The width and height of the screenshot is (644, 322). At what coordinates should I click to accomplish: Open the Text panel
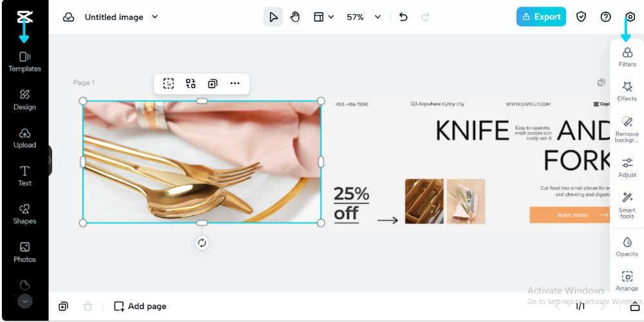coord(24,176)
